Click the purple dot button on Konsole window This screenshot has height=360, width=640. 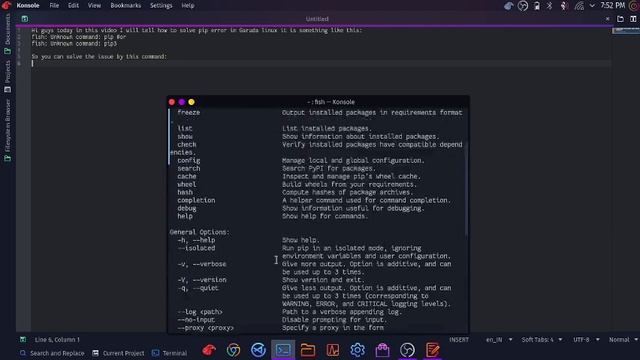tap(182, 102)
